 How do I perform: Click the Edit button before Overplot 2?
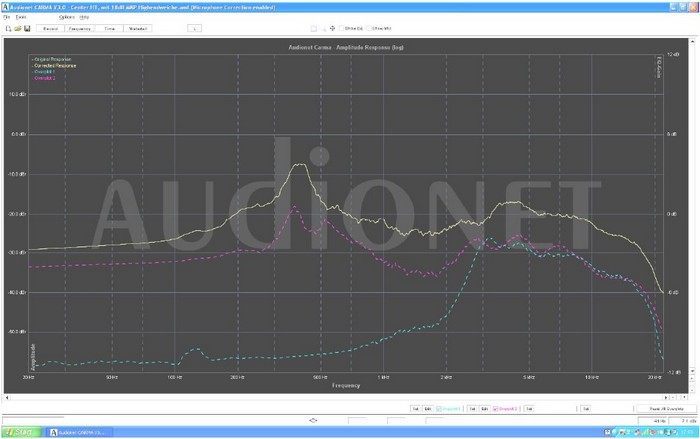pos(484,409)
